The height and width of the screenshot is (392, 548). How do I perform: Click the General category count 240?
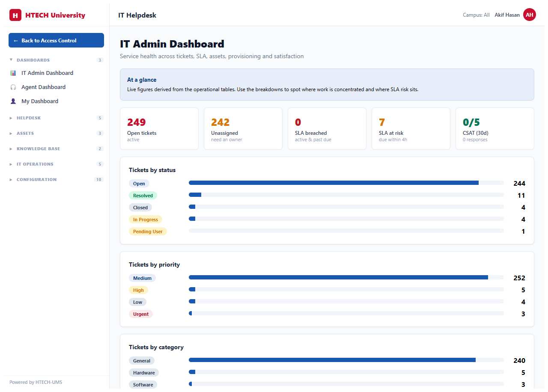519,361
